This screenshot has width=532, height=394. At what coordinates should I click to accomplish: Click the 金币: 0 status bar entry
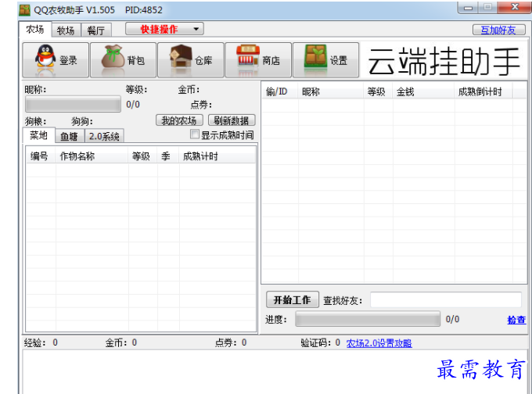[121, 343]
